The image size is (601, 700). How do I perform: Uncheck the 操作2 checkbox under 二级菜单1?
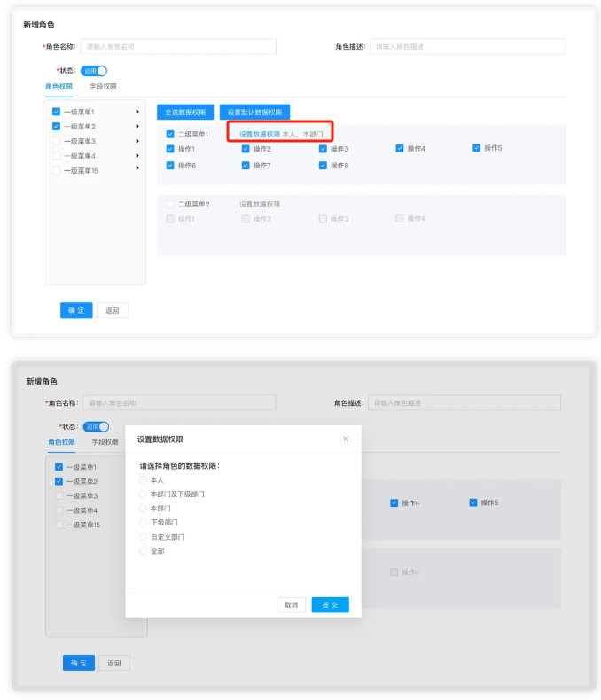246,149
